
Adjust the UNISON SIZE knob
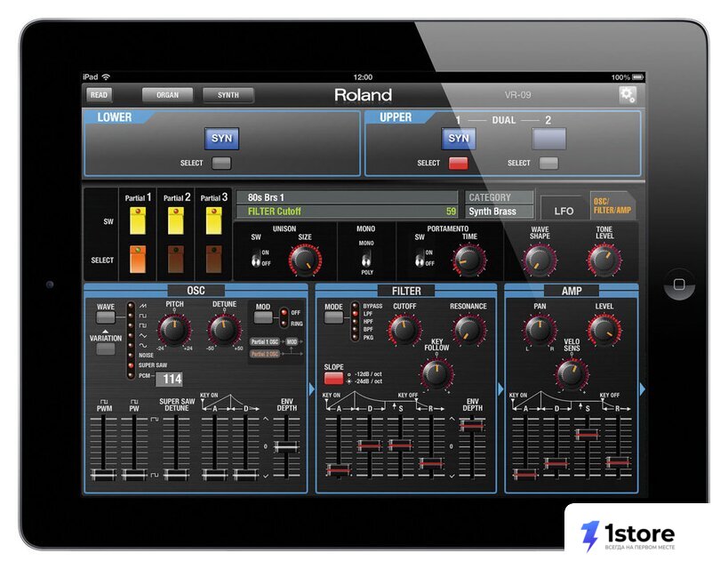tap(305, 260)
